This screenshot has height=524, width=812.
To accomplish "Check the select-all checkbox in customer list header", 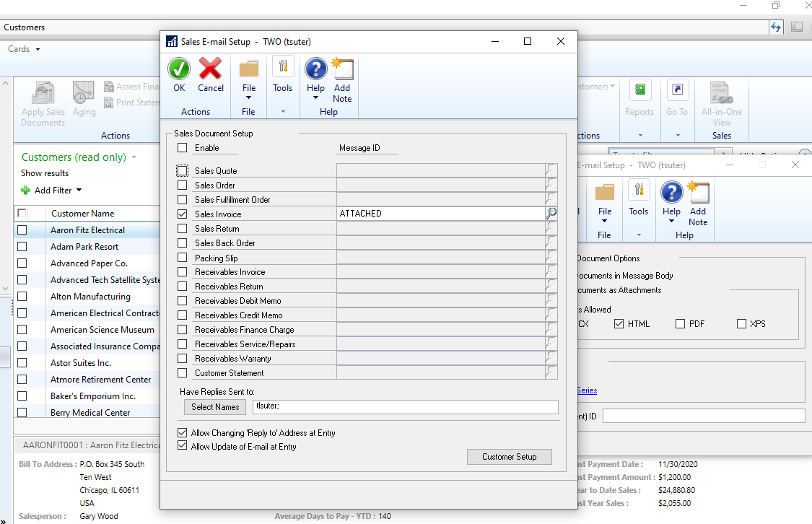I will coord(22,213).
